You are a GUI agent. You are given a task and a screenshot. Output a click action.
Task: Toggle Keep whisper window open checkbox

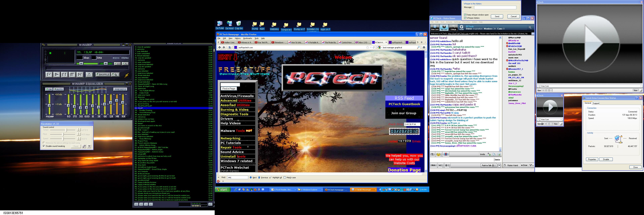(465, 15)
